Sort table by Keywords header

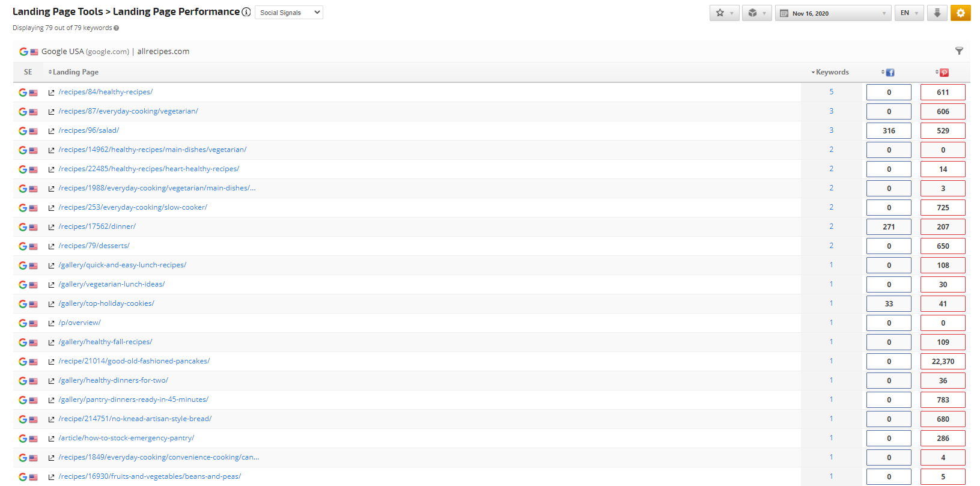tap(832, 72)
